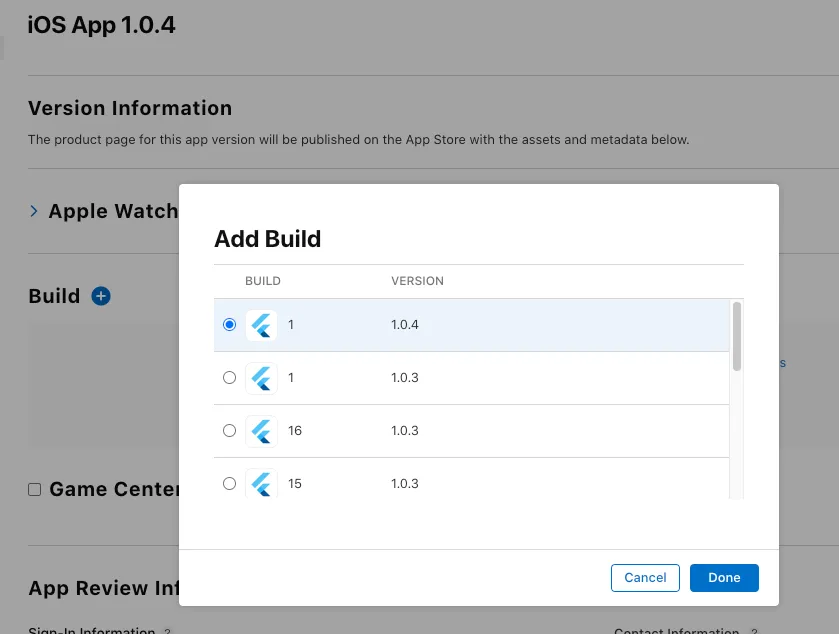The width and height of the screenshot is (839, 634).
Task: Click the Flutter icon beside build 1 version 1.0.4
Action: coord(261,324)
